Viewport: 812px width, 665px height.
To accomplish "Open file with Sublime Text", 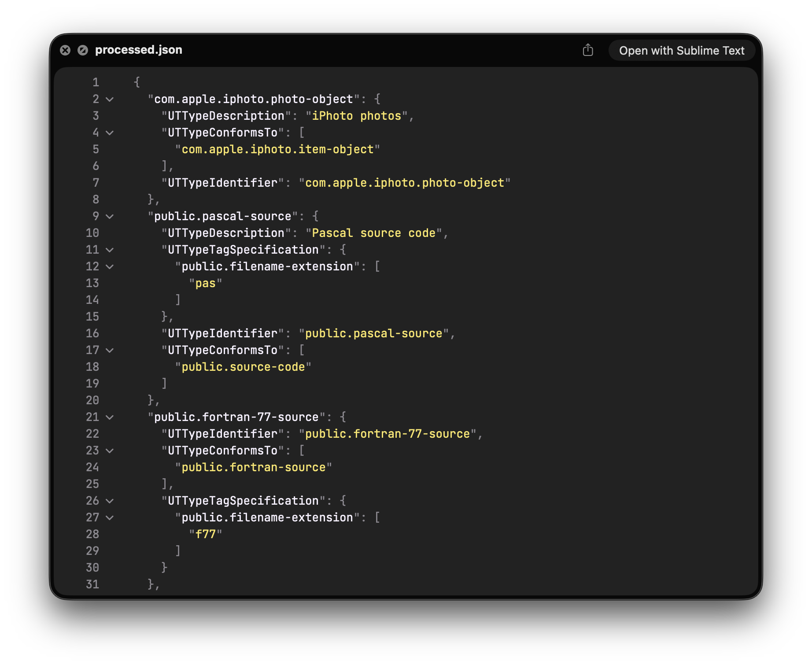I will click(x=681, y=51).
